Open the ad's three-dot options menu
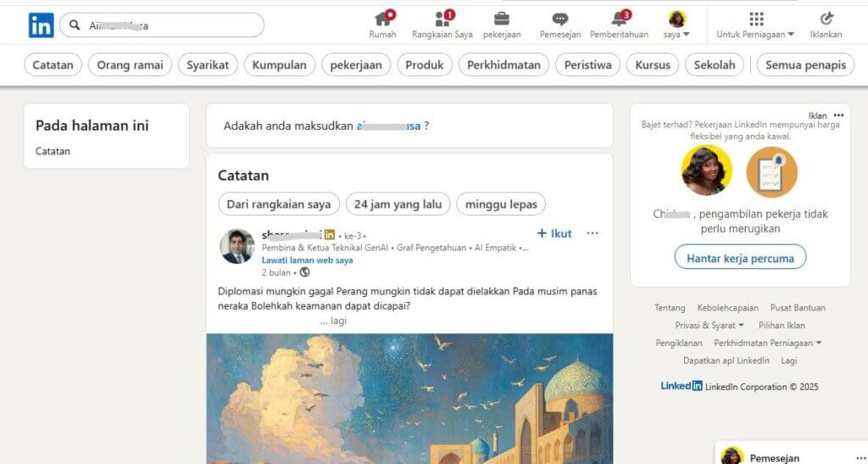Screen dimensions: 868x464 (x=838, y=115)
